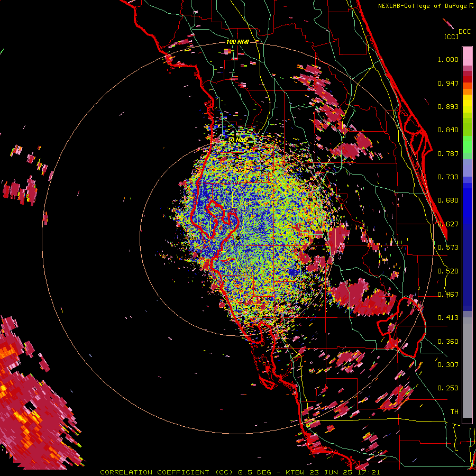Click the NEXLAB-College of DuPage label

[x=425, y=6]
